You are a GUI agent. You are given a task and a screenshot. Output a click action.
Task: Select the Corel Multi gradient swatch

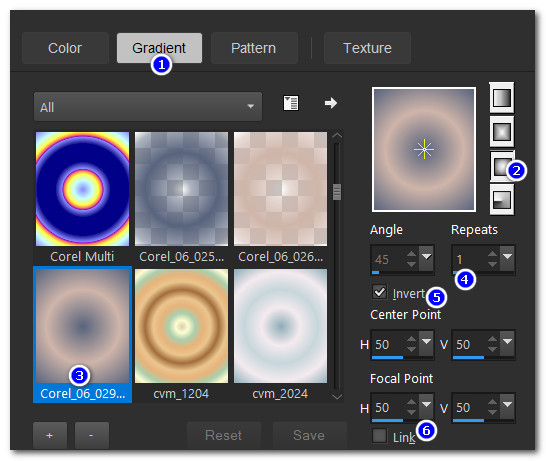83,189
